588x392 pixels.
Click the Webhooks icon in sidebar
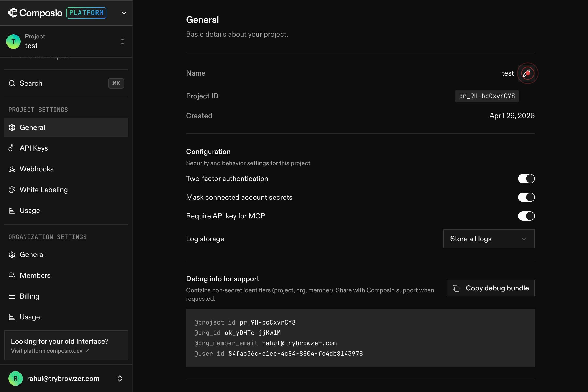12,169
